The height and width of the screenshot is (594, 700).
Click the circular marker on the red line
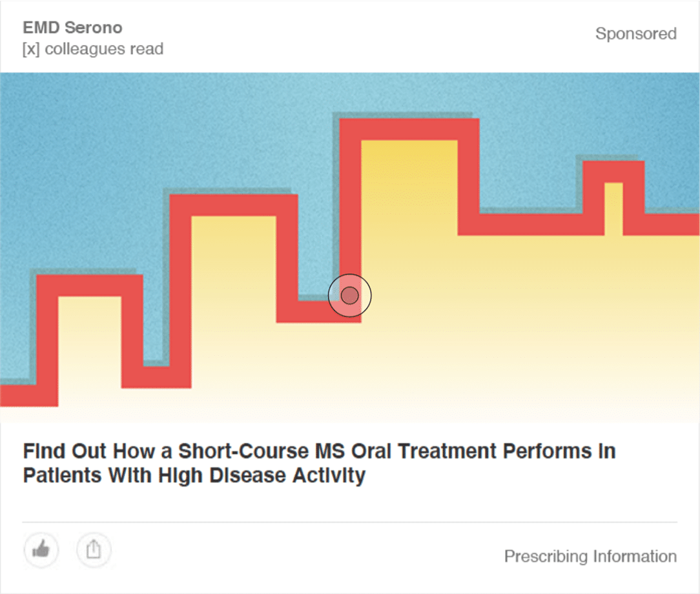[x=350, y=296]
